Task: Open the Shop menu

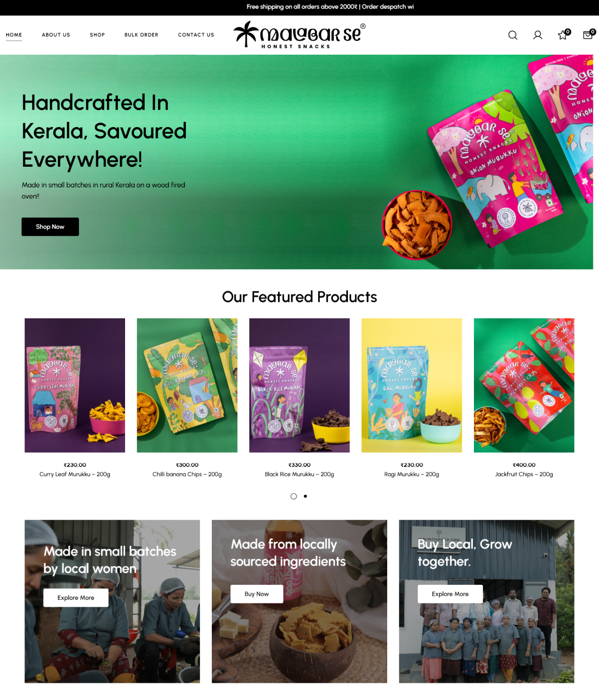Action: point(97,35)
